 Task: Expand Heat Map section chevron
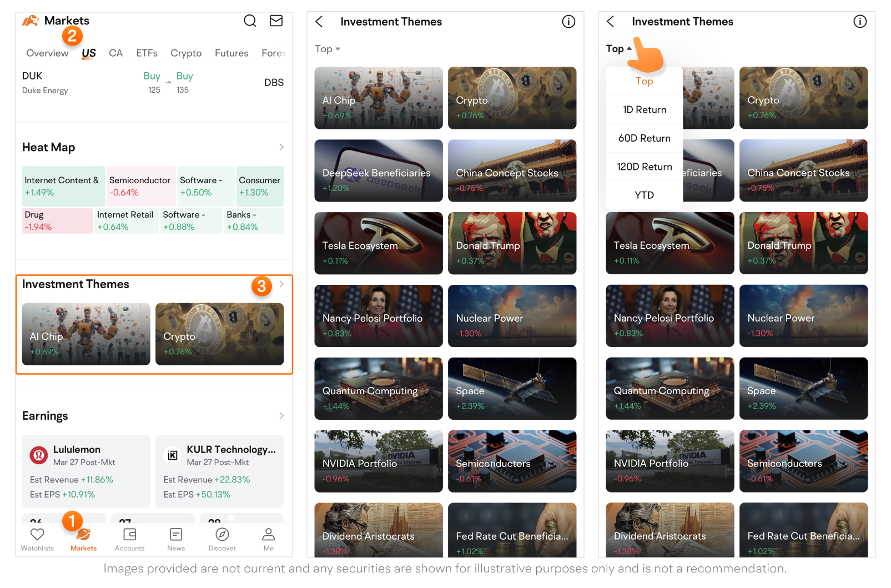coord(281,147)
